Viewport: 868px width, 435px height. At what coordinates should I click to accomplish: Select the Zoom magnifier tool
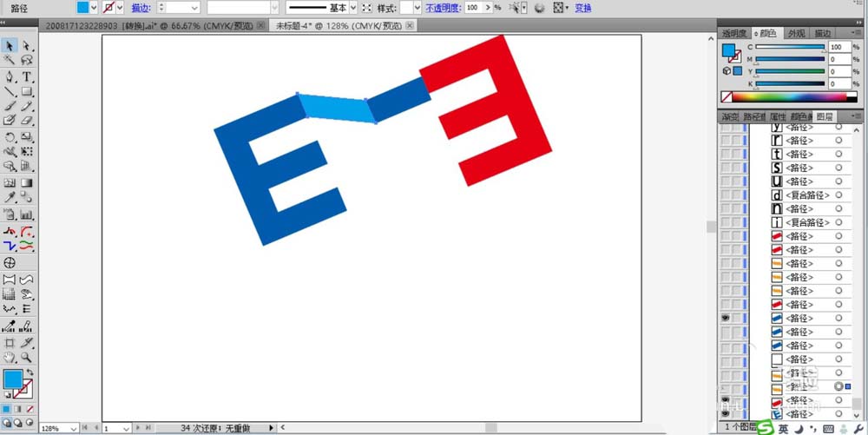click(x=26, y=358)
